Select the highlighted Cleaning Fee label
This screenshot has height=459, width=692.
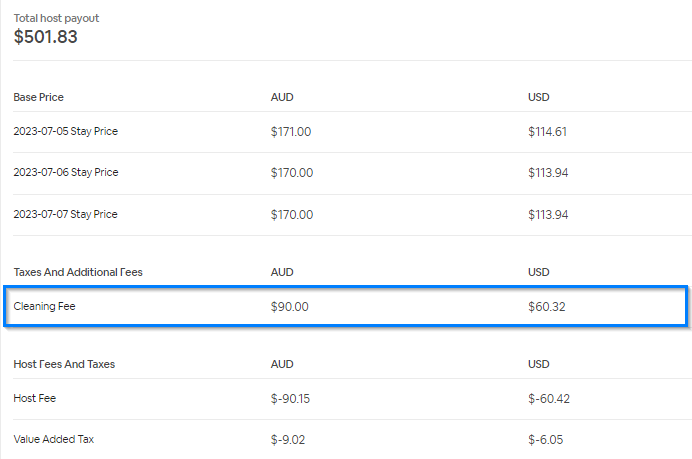tap(44, 306)
